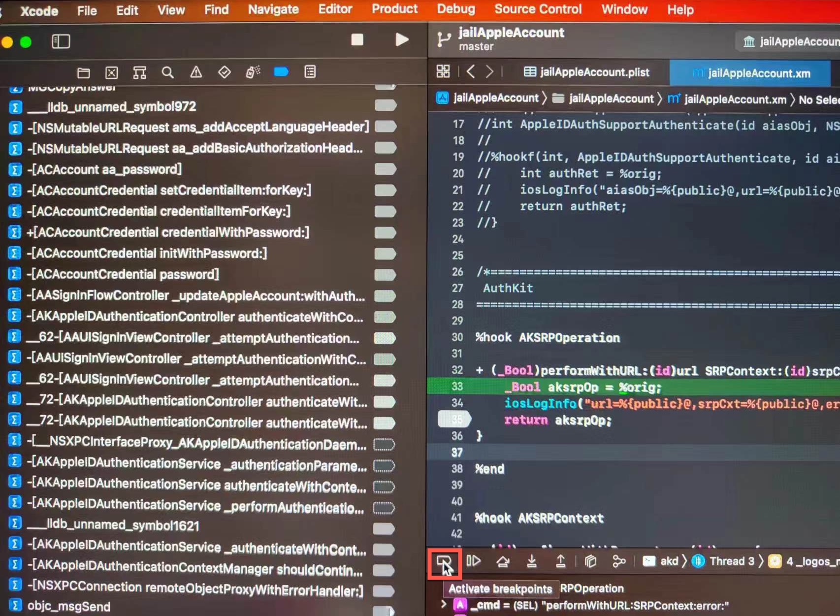Step into the function

click(532, 561)
